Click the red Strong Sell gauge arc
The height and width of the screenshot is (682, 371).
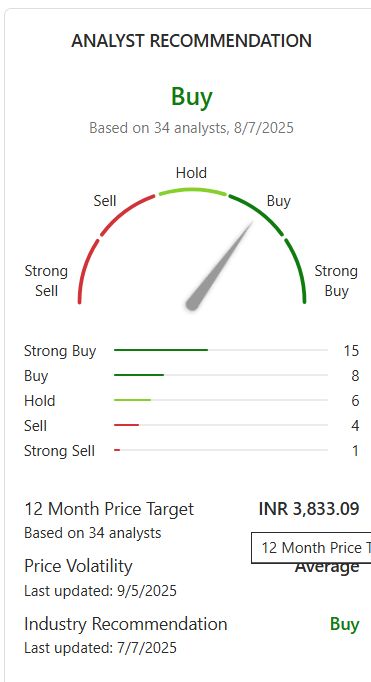tap(86, 270)
